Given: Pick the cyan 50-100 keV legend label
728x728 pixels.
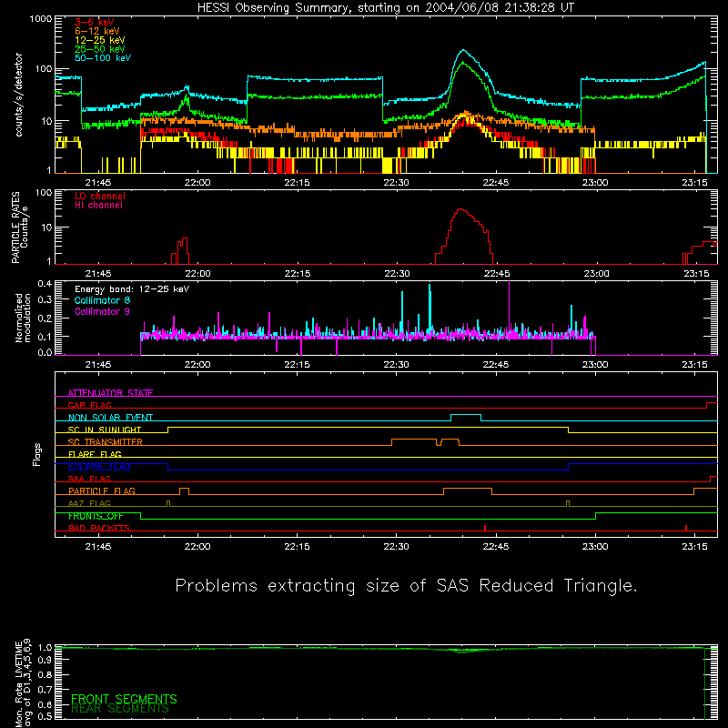Looking at the screenshot, I should click(103, 58).
